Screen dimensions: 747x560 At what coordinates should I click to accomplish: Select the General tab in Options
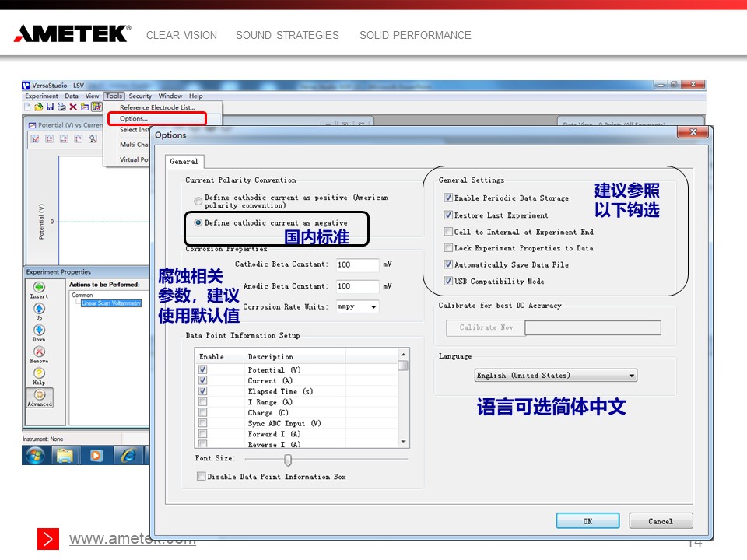point(184,162)
